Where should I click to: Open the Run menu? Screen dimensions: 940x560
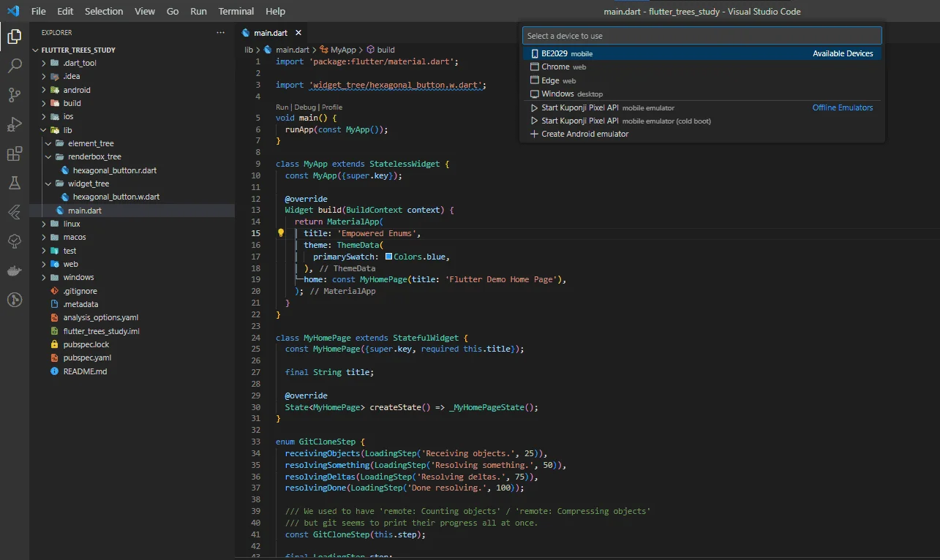coord(198,11)
